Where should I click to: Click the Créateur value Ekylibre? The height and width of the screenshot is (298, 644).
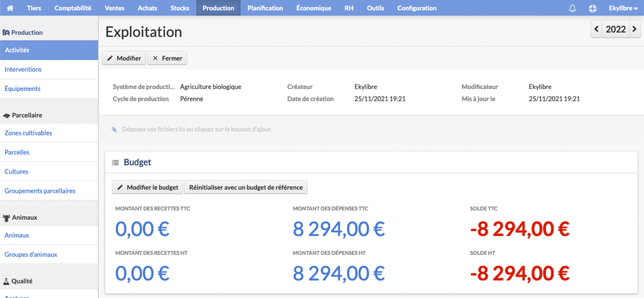tap(366, 87)
